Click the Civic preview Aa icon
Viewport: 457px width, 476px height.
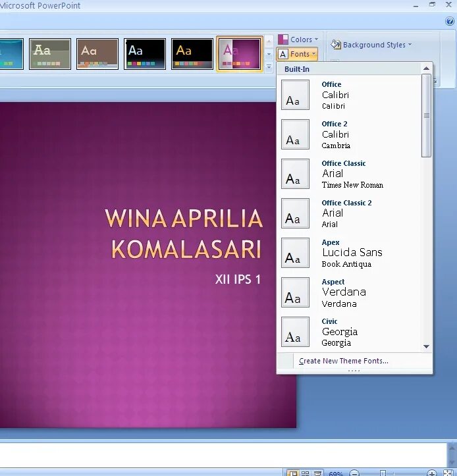click(x=295, y=332)
